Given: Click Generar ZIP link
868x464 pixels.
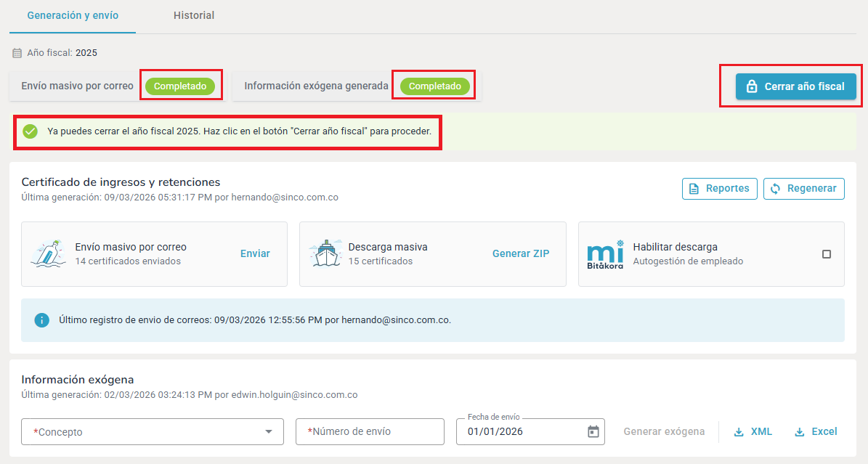Looking at the screenshot, I should point(521,253).
